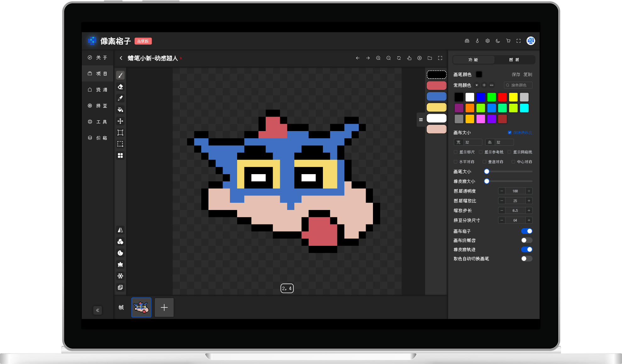Click the canvas redo arrow
Viewport: 622px width, 364px height.
368,58
